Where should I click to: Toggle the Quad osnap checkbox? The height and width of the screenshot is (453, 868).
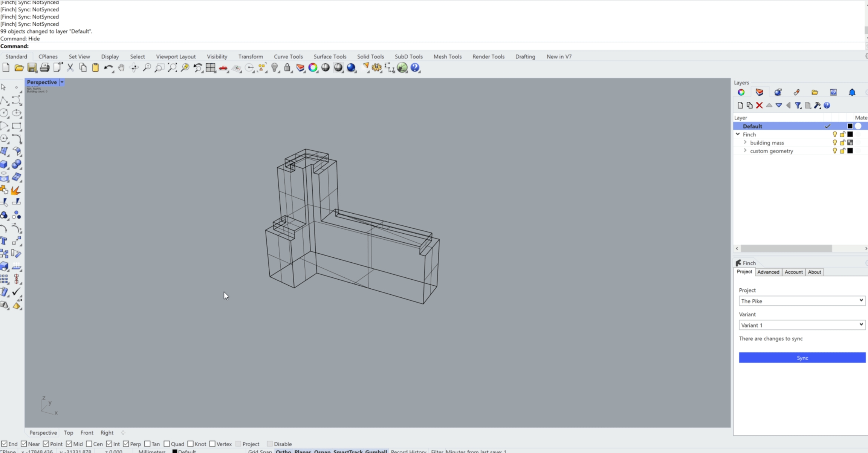167,444
